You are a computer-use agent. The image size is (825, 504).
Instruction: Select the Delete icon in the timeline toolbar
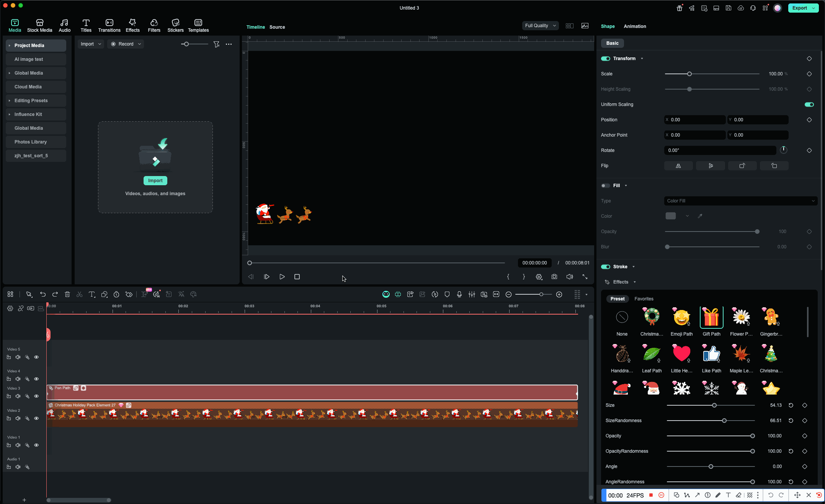click(67, 294)
